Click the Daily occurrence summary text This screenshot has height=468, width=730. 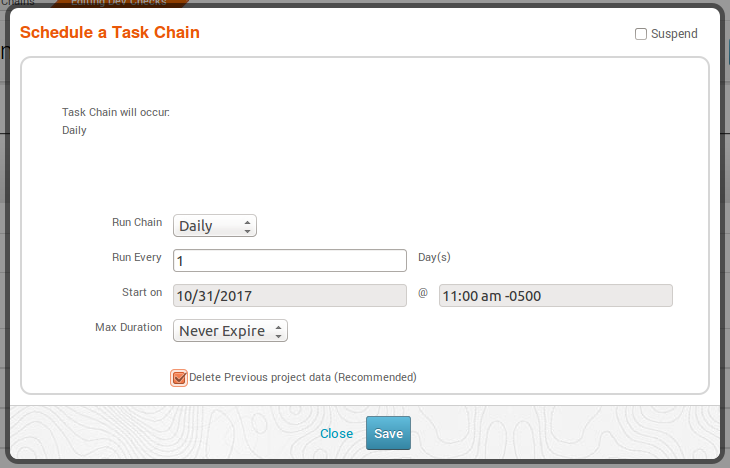coord(74,130)
